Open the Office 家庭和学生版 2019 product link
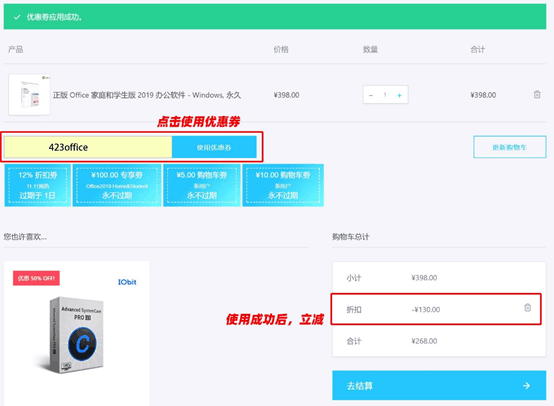The image size is (554, 406). pos(147,95)
